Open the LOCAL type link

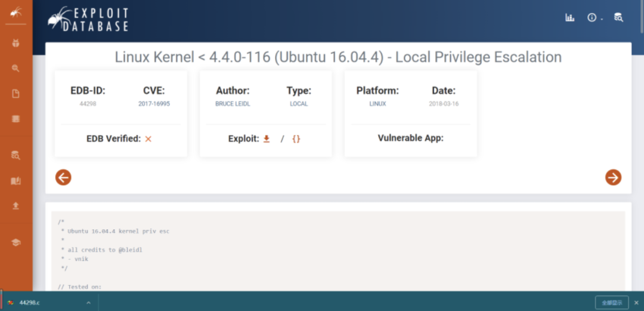(x=299, y=104)
